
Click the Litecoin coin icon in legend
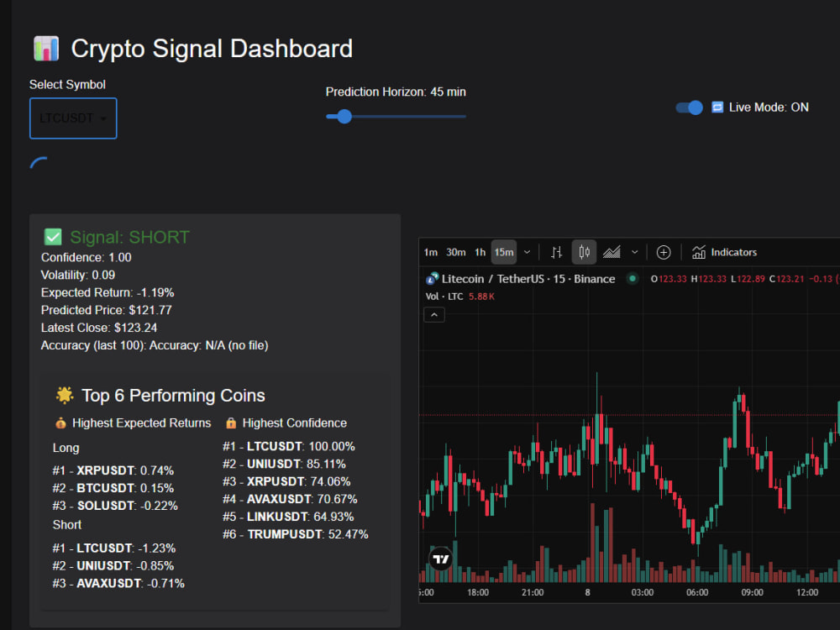tap(432, 279)
